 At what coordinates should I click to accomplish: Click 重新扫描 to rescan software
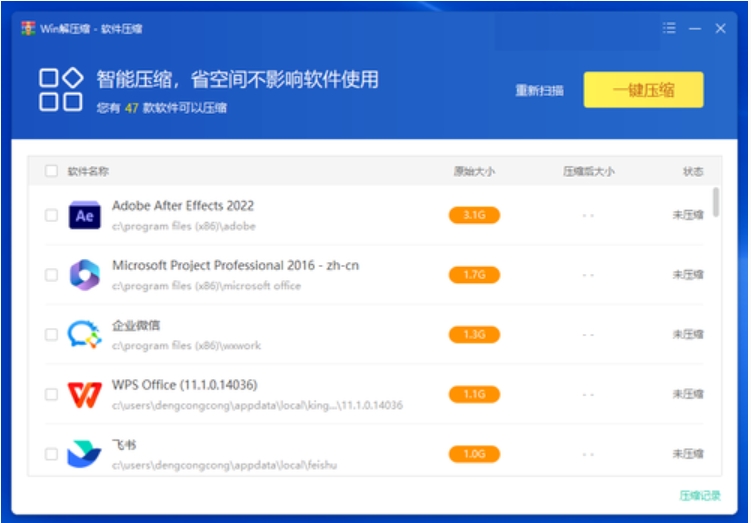coord(539,91)
